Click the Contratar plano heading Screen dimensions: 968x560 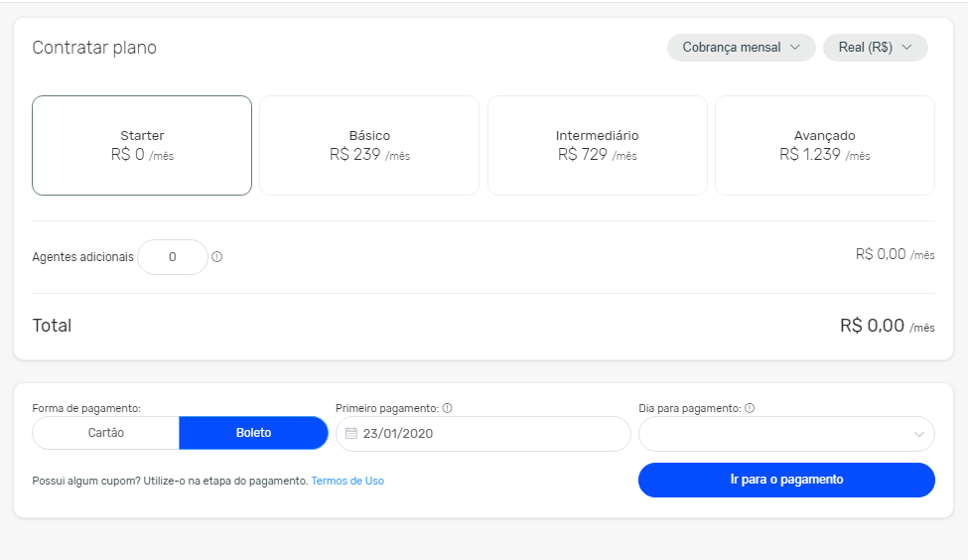click(x=94, y=48)
